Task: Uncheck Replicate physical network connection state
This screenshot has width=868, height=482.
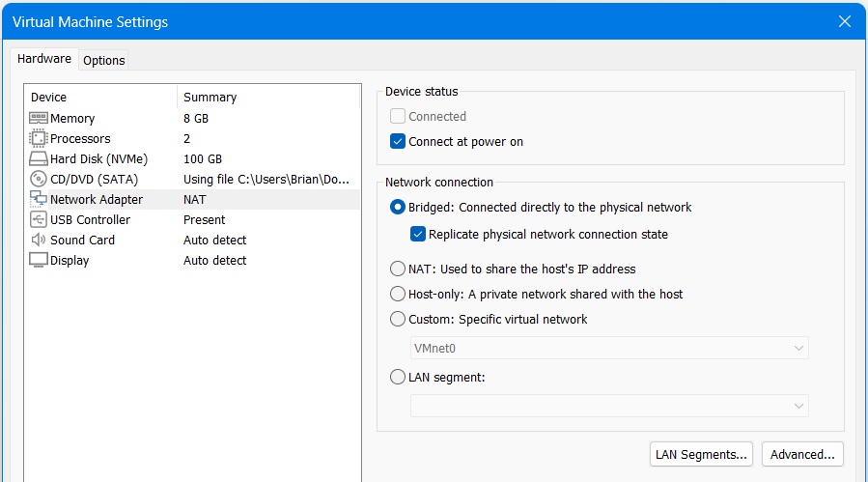Action: point(418,234)
